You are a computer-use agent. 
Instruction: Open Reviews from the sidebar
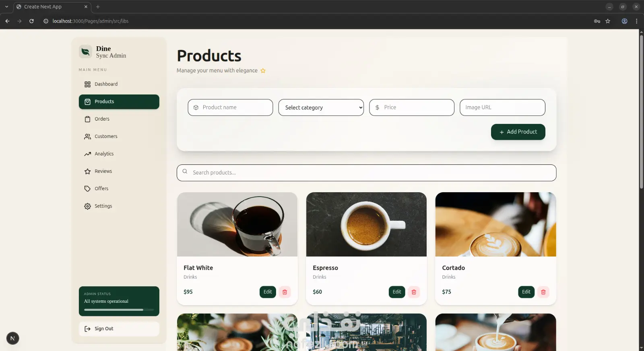click(x=119, y=171)
